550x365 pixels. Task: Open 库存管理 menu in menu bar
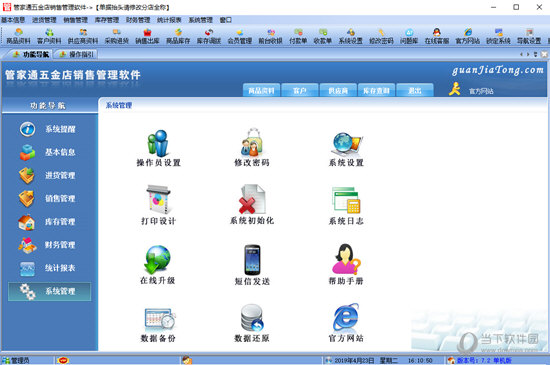click(x=107, y=20)
